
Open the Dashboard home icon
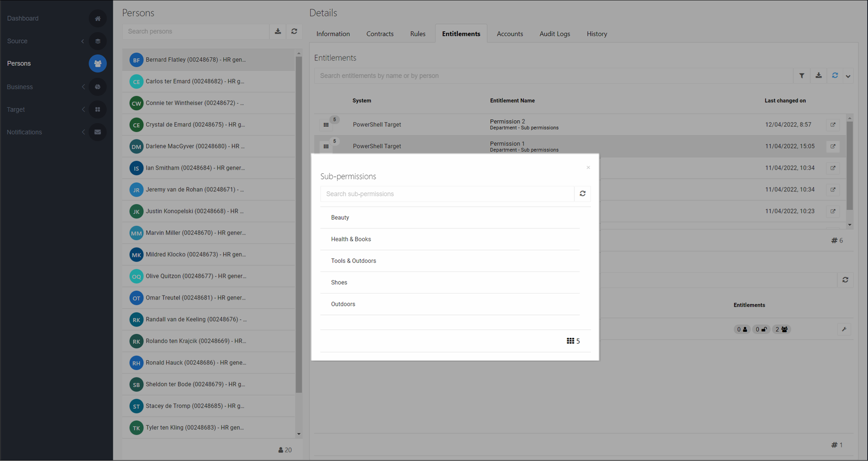98,19
